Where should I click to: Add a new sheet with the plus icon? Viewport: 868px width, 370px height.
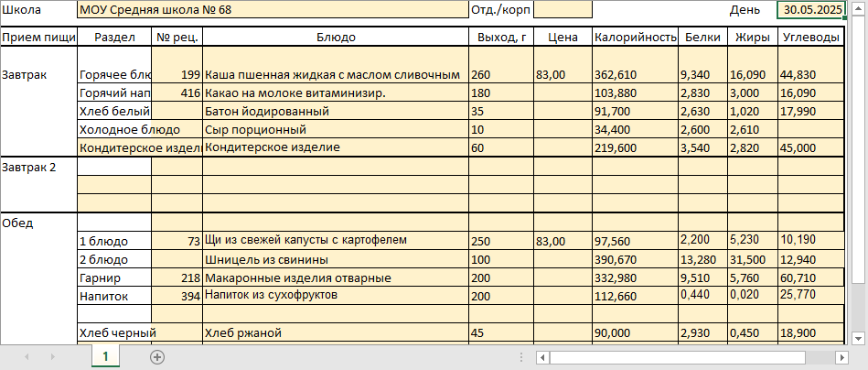[x=157, y=357]
